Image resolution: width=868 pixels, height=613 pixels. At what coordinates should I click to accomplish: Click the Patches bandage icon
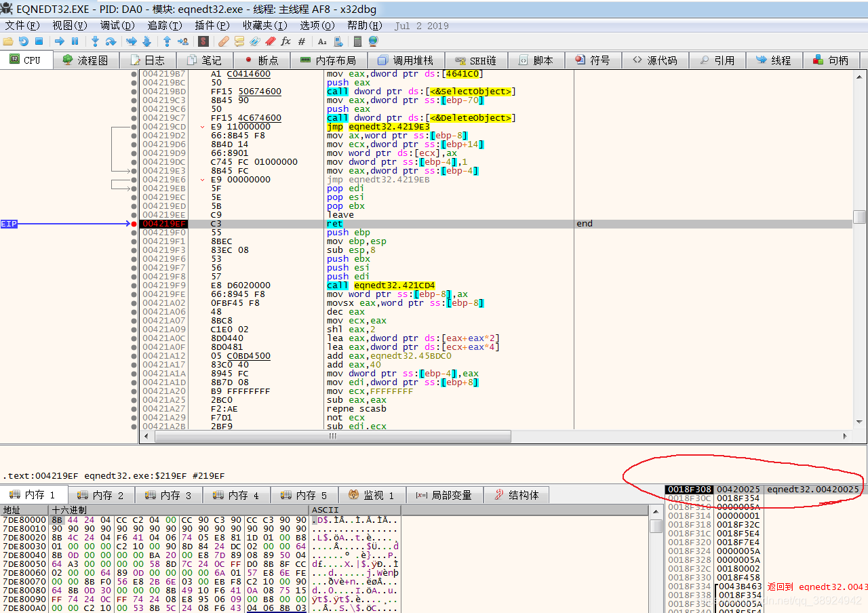pyautogui.click(x=223, y=41)
